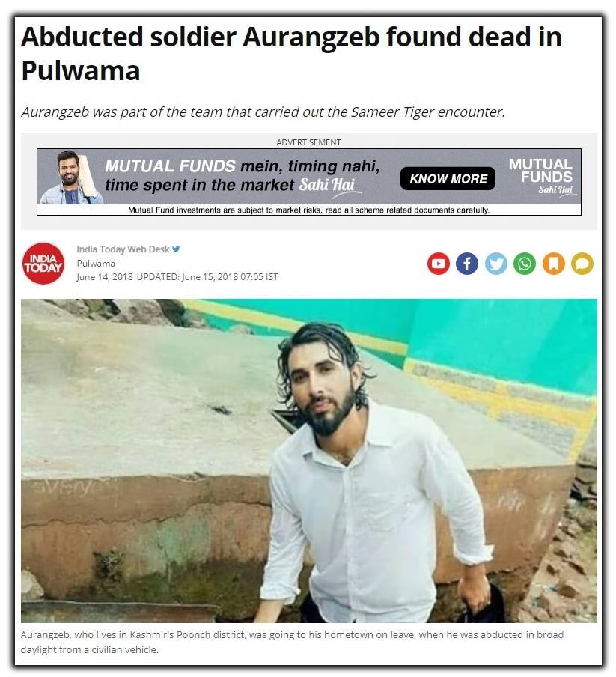Viewport: 616px width, 677px height.
Task: Click the YouTube share icon
Action: point(439,264)
